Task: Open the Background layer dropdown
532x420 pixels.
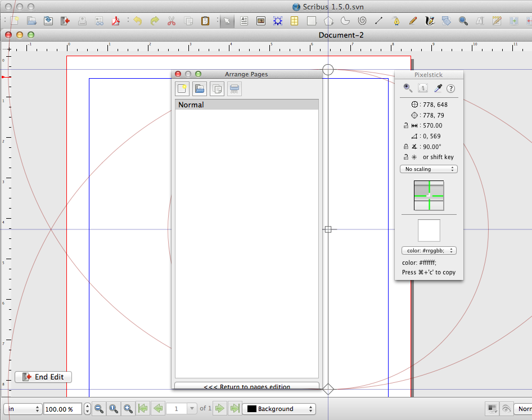Action: coord(279,409)
